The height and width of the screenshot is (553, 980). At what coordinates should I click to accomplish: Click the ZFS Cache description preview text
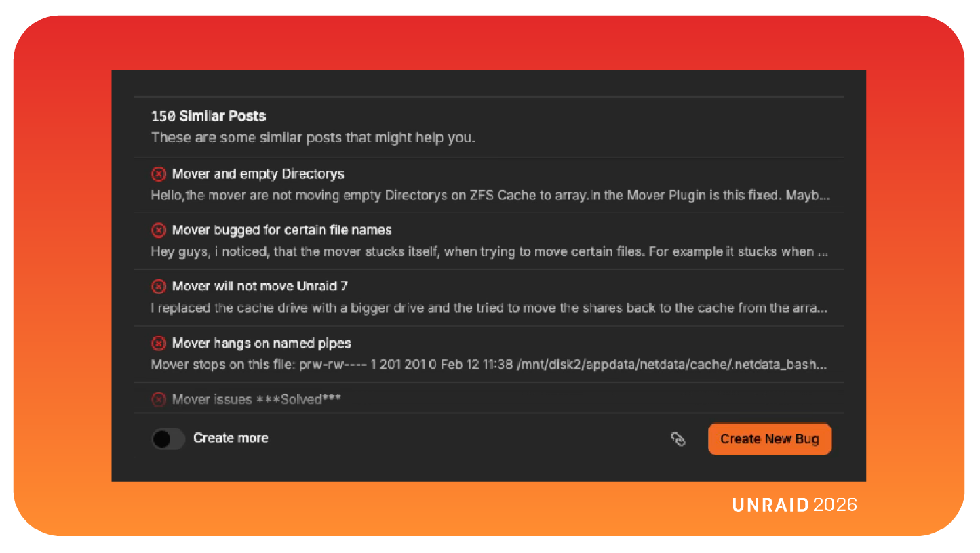pos(490,196)
